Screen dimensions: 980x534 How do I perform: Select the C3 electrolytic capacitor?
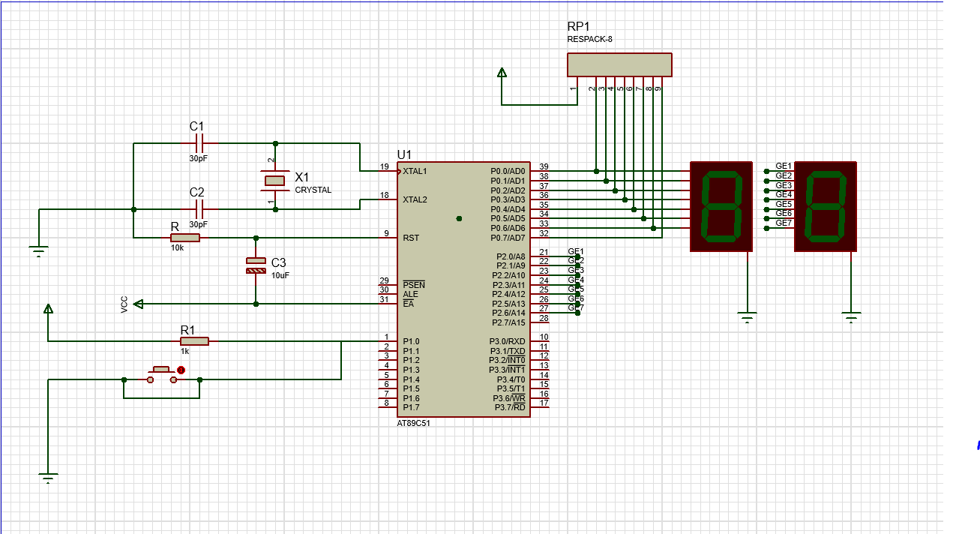(x=256, y=264)
